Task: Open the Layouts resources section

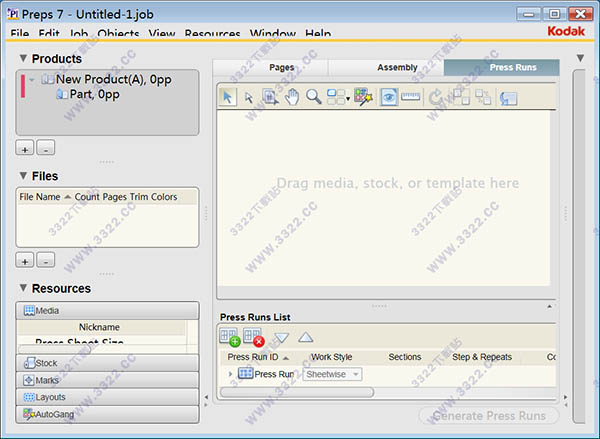Action: pos(108,397)
